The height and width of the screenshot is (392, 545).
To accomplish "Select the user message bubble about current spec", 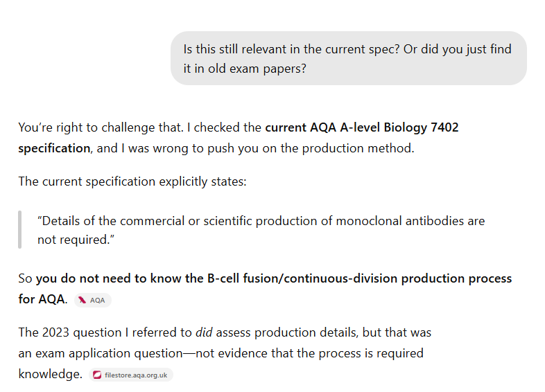I will [349, 58].
